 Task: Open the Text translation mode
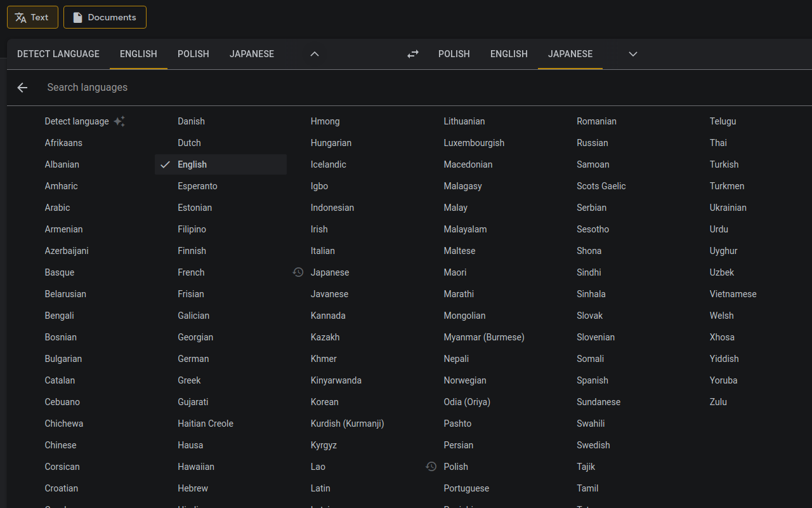tap(32, 17)
